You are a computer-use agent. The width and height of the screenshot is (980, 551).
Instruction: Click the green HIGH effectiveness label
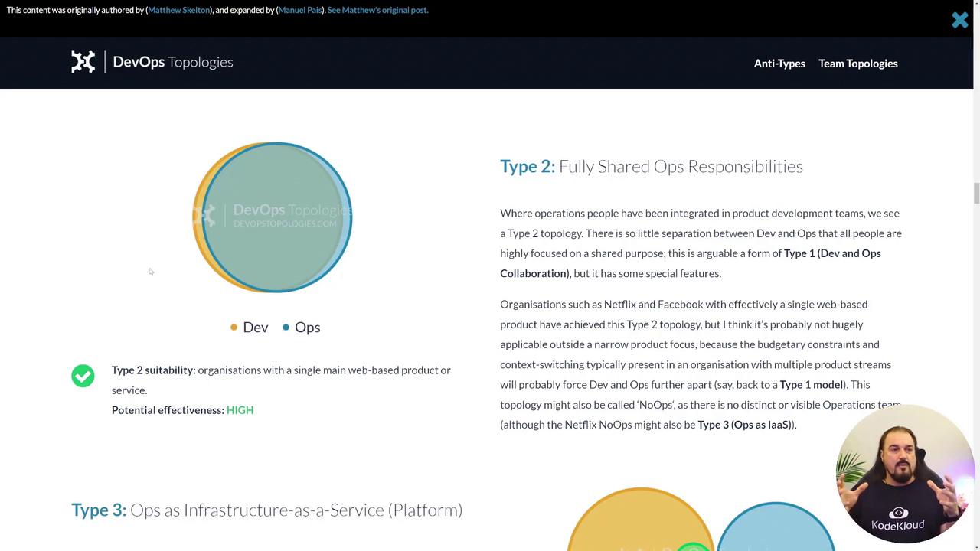click(240, 410)
